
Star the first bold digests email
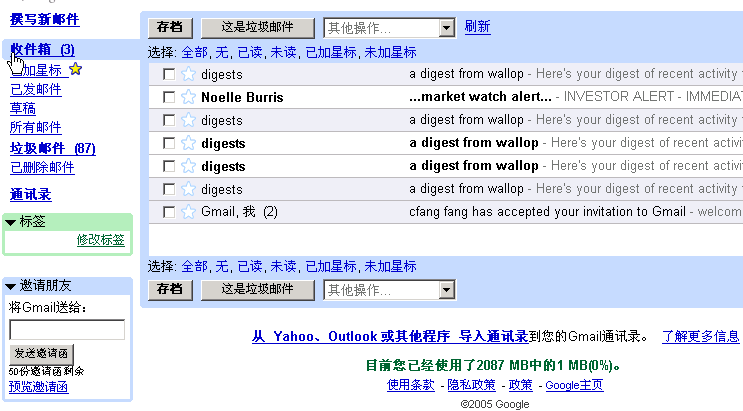pos(188,143)
